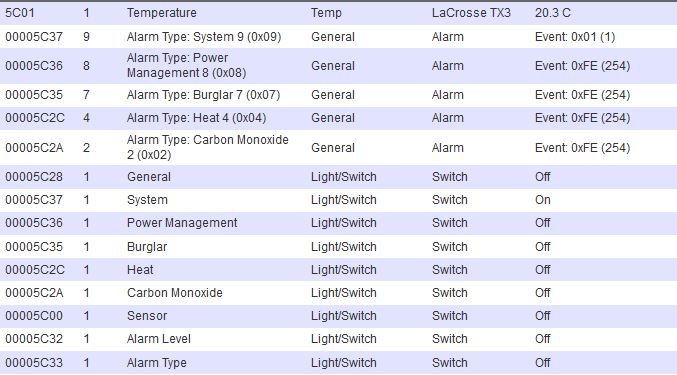Click device ID 00005C00
The image size is (677, 375).
(34, 316)
